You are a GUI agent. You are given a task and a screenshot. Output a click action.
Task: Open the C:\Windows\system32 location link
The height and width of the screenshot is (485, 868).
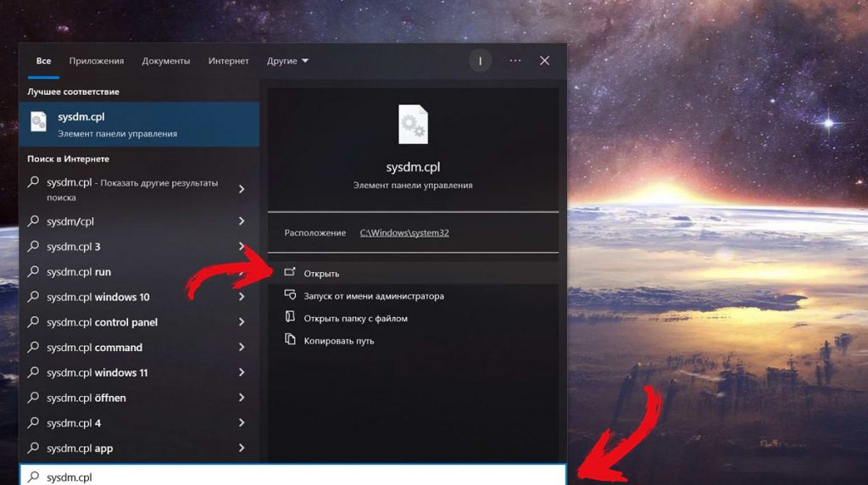pos(404,232)
